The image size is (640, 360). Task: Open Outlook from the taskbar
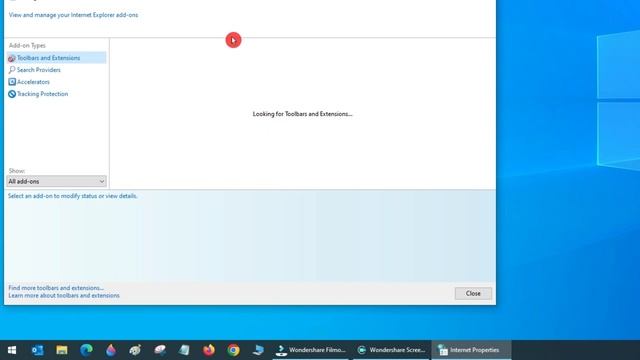[x=37, y=350]
